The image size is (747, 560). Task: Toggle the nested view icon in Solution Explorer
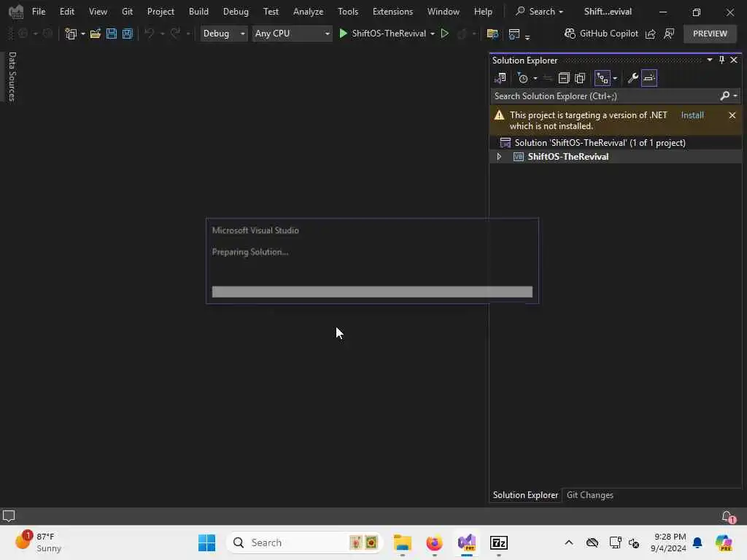click(x=602, y=78)
